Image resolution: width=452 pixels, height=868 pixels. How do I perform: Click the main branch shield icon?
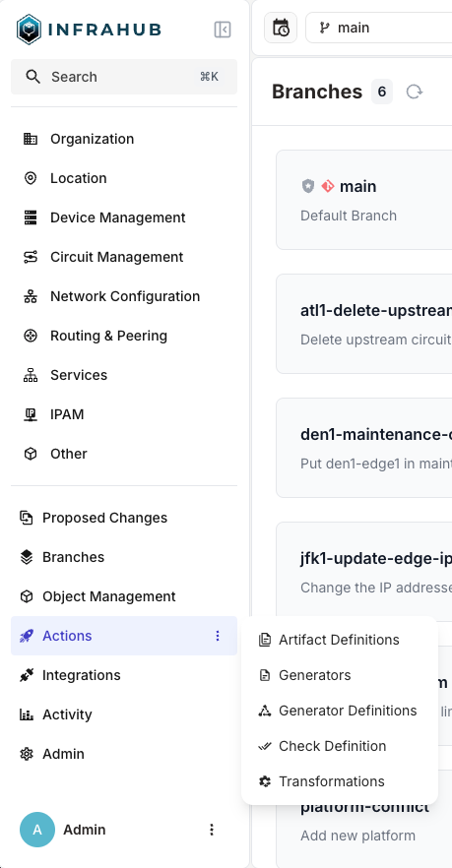[x=308, y=186]
